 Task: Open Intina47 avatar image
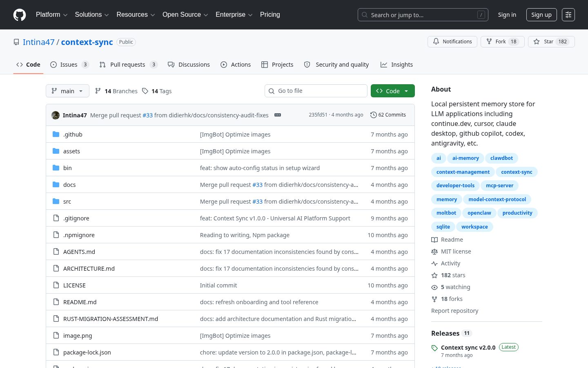[56, 115]
